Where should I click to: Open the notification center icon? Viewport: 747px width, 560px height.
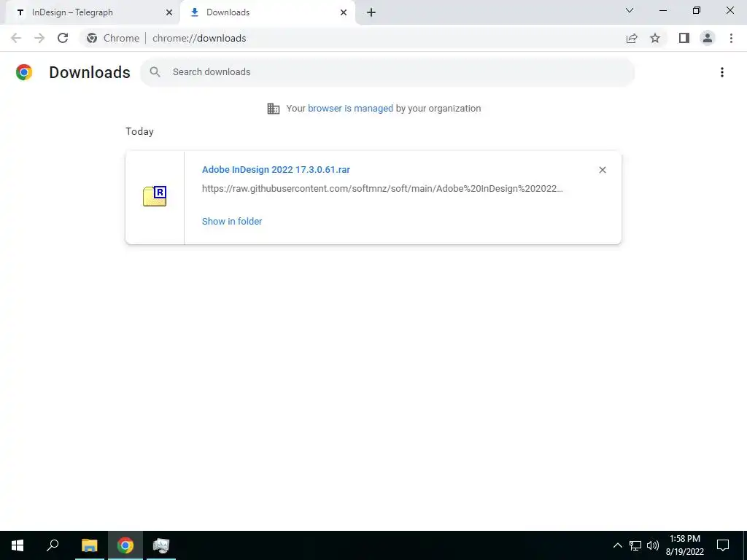tap(723, 545)
